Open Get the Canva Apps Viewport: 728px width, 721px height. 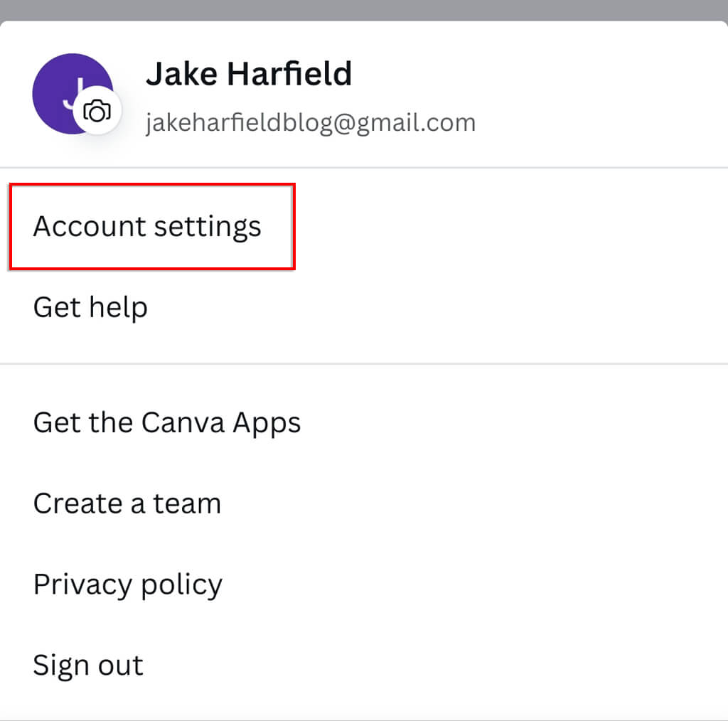click(167, 423)
